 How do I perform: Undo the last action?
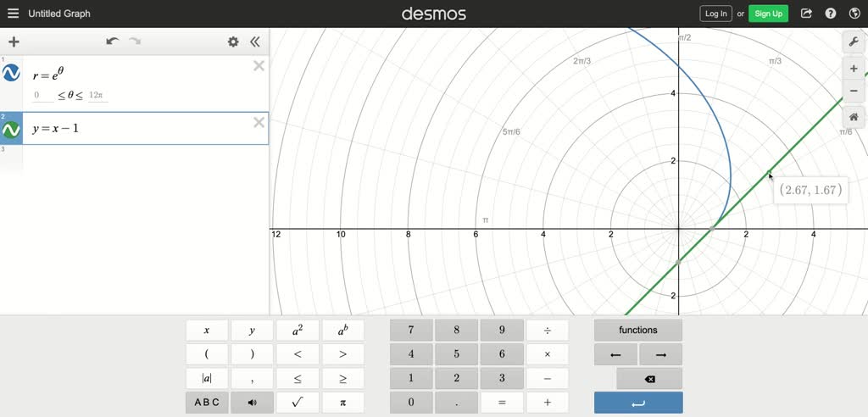[x=112, y=42]
